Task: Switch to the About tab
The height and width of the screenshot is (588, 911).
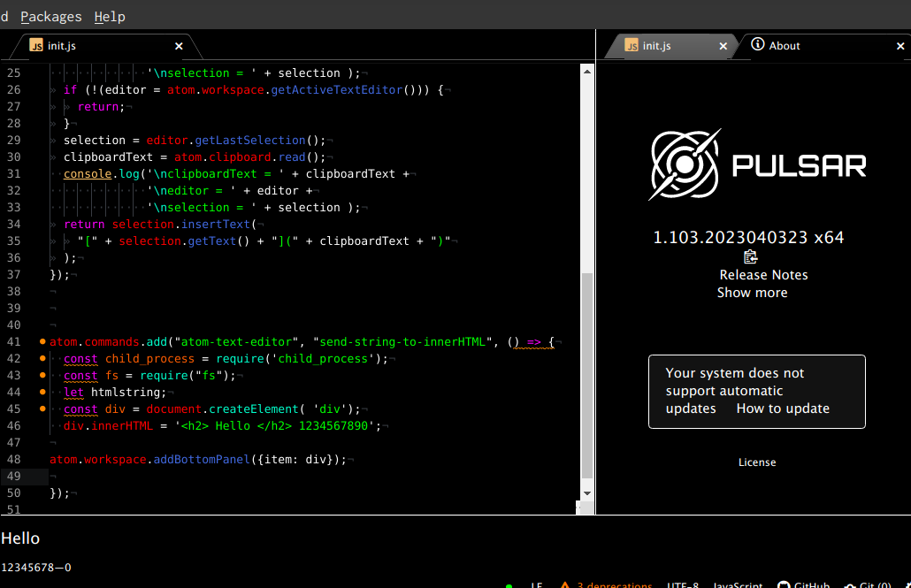Action: click(x=783, y=46)
